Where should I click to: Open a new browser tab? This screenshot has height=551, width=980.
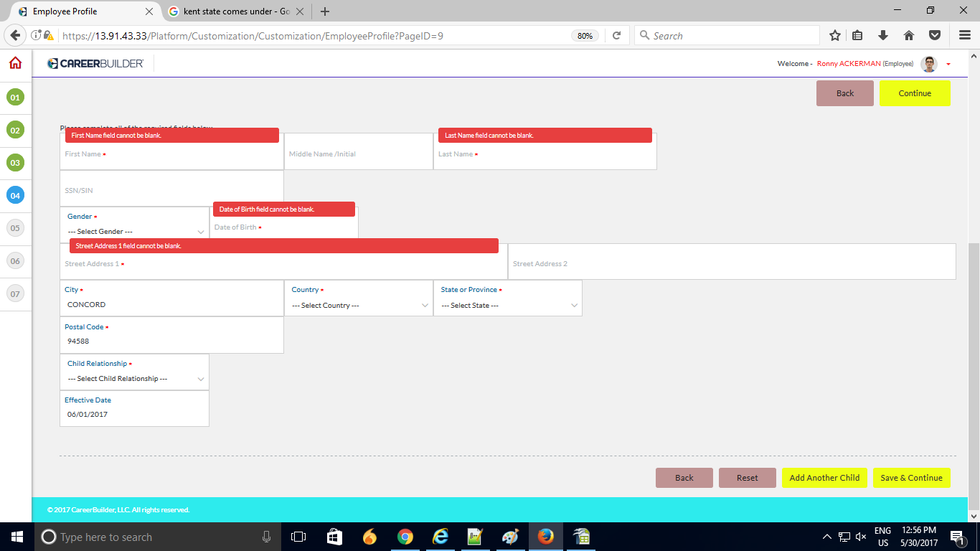coord(325,11)
